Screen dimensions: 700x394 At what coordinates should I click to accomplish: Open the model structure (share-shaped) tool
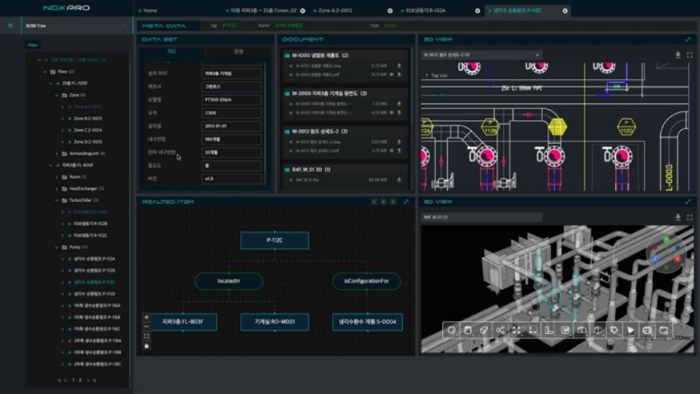(x=500, y=331)
